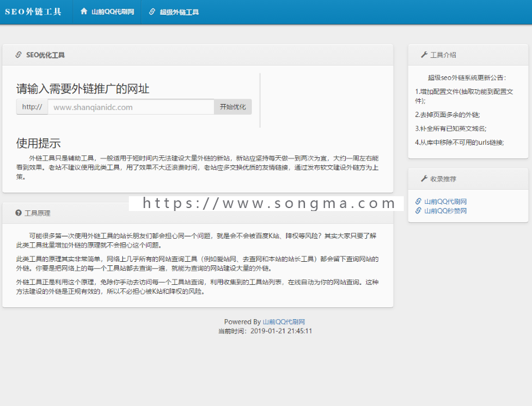Click the 2.去掉页面多余的外链 line
The width and height of the screenshot is (532, 406).
click(447, 115)
